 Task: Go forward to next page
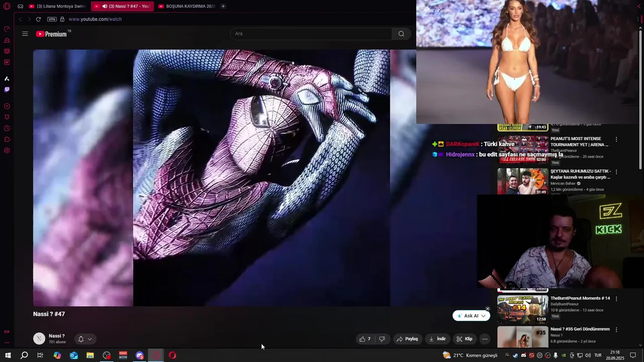pos(29,19)
